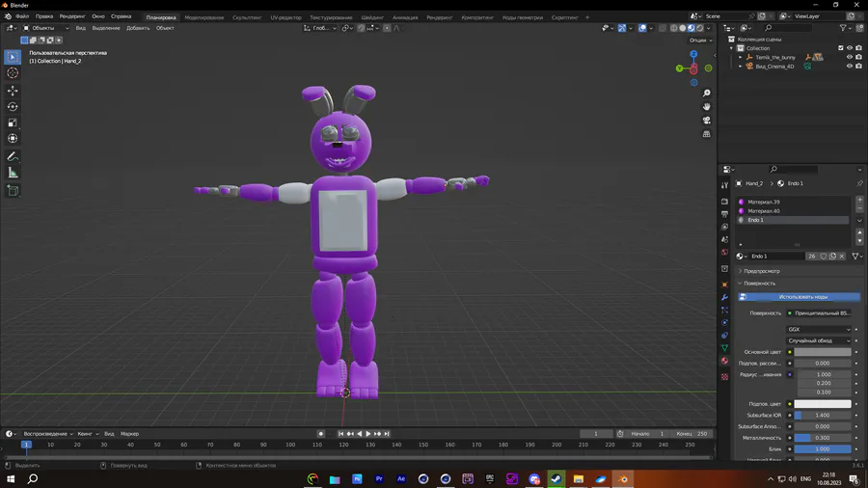This screenshot has width=868, height=488.
Task: Disable Collection render camera icon
Action: 858,48
